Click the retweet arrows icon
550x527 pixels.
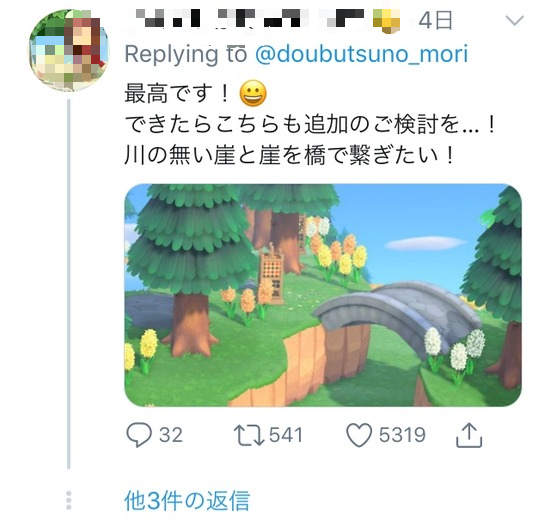[249, 435]
